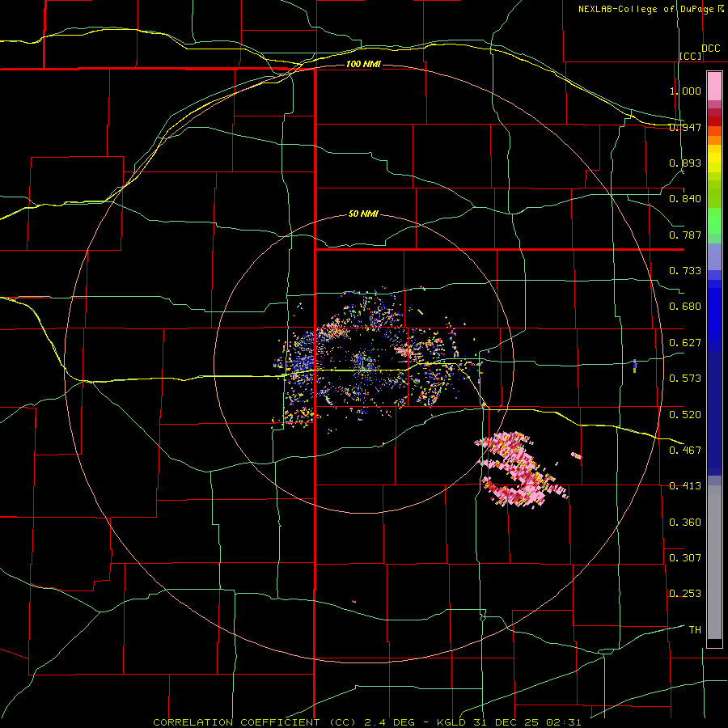
Task: Click the 0.627 legend value
Action: (x=685, y=343)
